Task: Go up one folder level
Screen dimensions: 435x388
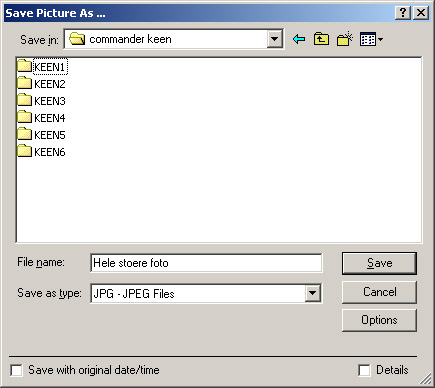Action: tap(321, 39)
